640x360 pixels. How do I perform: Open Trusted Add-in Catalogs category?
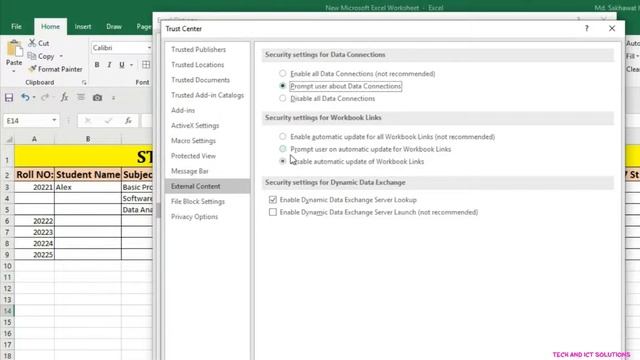point(207,95)
